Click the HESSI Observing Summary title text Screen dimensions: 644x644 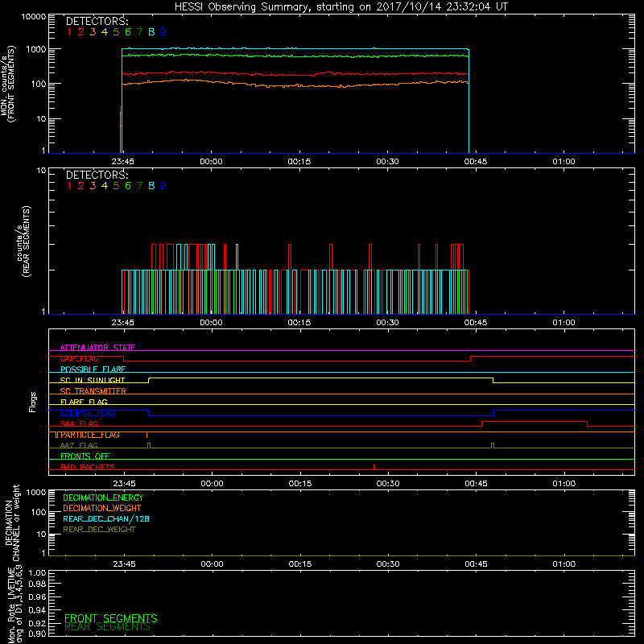tap(341, 7)
